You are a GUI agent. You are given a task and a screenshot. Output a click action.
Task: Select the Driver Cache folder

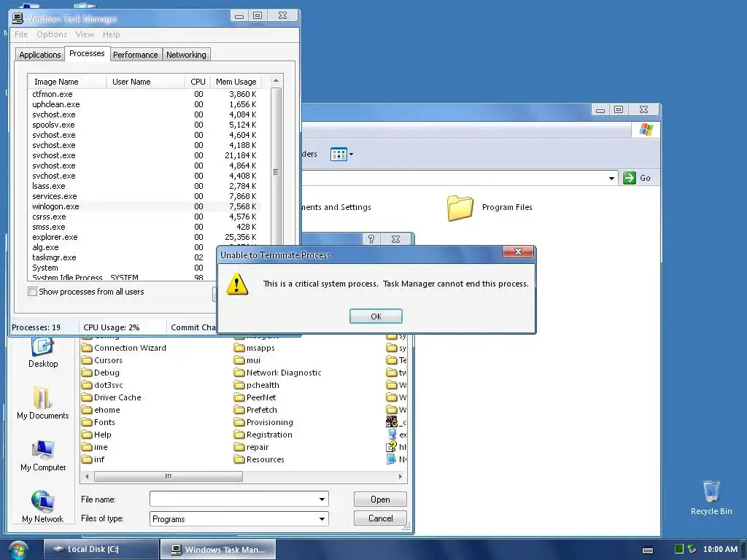(x=112, y=397)
